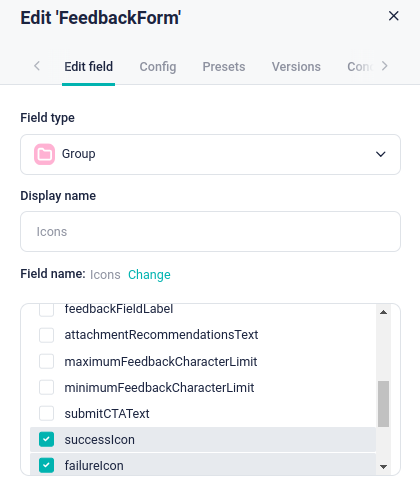Close the Edit 'FeedbackForm' dialog
This screenshot has width=420, height=486.
coord(394,16)
